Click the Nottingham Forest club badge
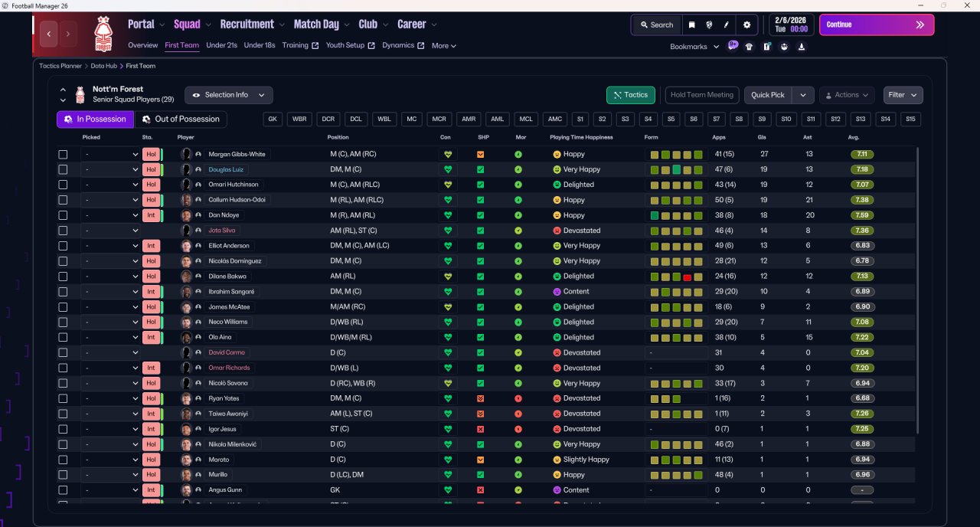 pyautogui.click(x=103, y=34)
